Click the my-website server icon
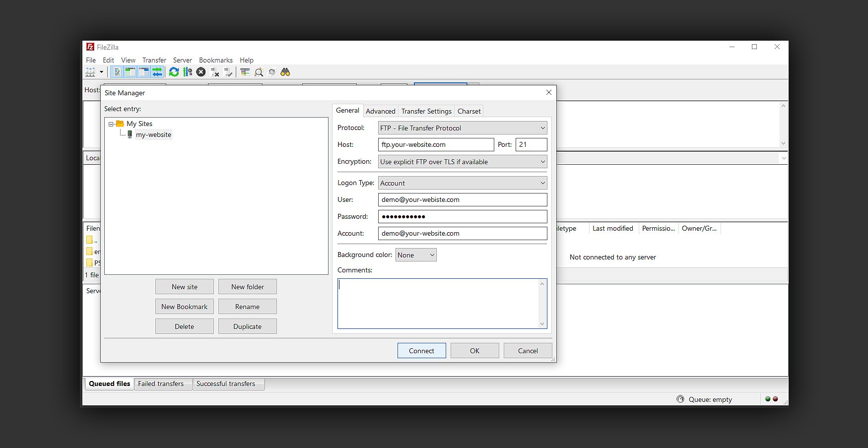Screen dimensions: 868x448 coord(130,134)
